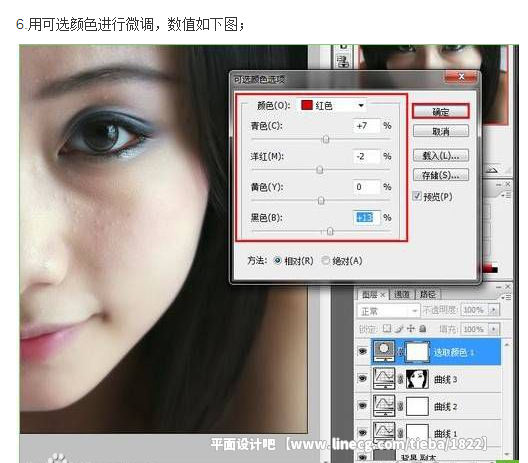Screen dimensions: 528x463
Task: Select the 选取颜色 1 adjustment thumbnail icon
Action: [x=384, y=351]
